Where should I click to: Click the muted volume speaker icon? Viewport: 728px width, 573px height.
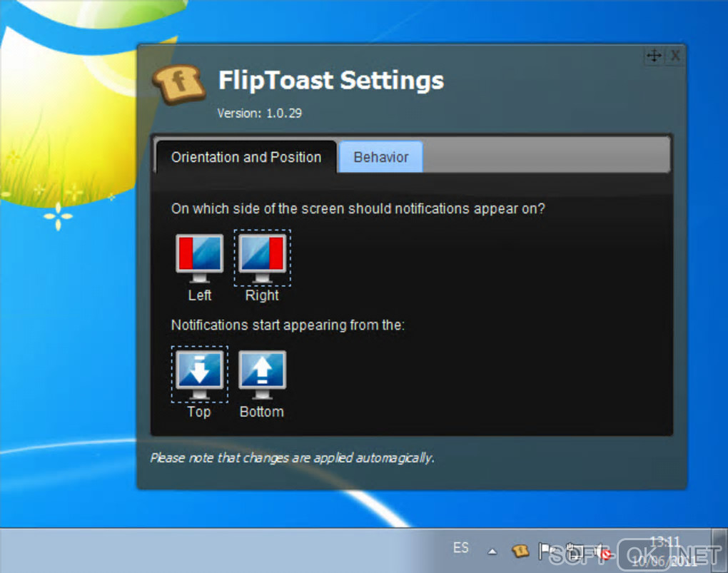pyautogui.click(x=603, y=552)
